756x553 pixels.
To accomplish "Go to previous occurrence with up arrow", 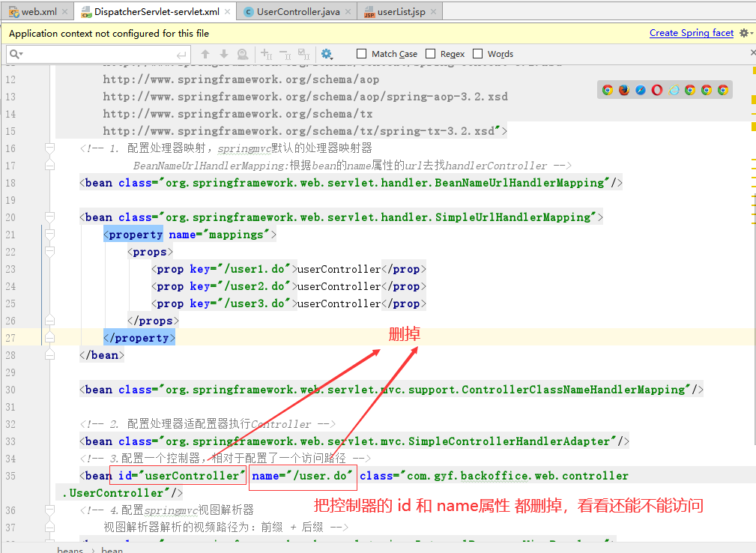I will (x=205, y=54).
